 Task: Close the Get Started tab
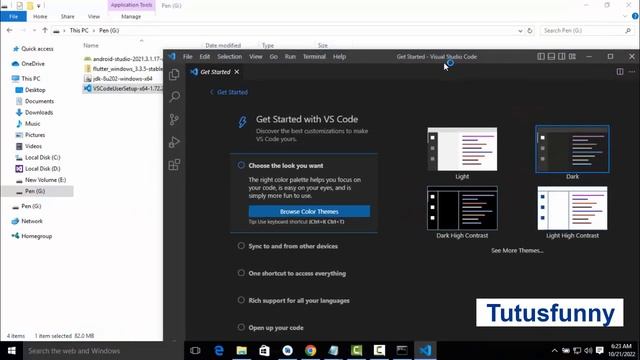[237, 72]
